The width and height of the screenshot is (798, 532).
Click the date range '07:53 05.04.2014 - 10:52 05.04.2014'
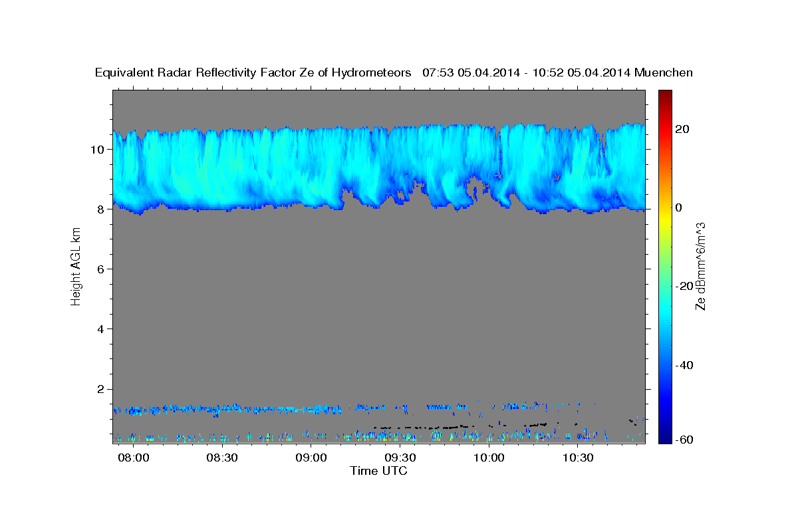pos(527,72)
